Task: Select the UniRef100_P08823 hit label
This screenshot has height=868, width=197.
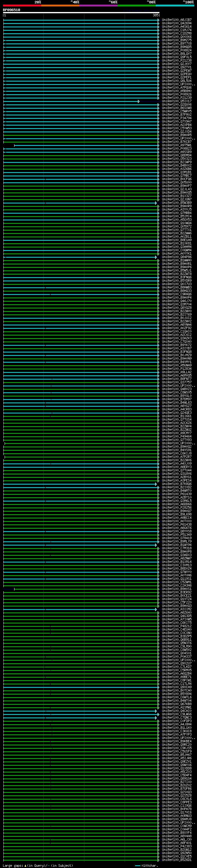Action: coord(176,149)
